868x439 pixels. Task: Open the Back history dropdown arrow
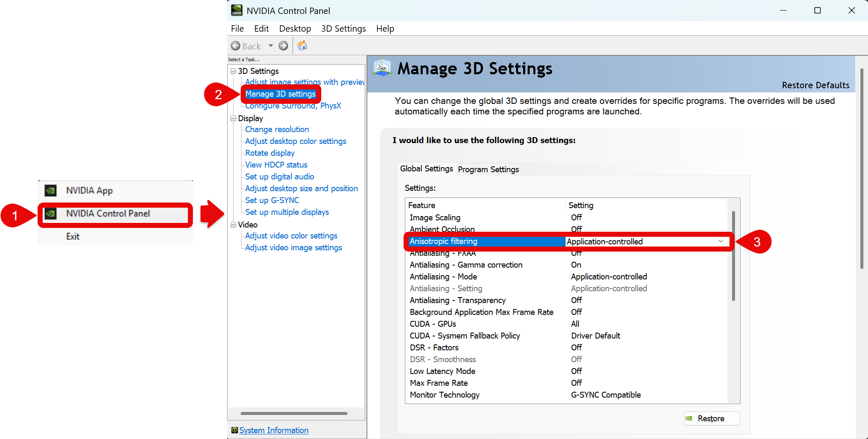coord(271,46)
